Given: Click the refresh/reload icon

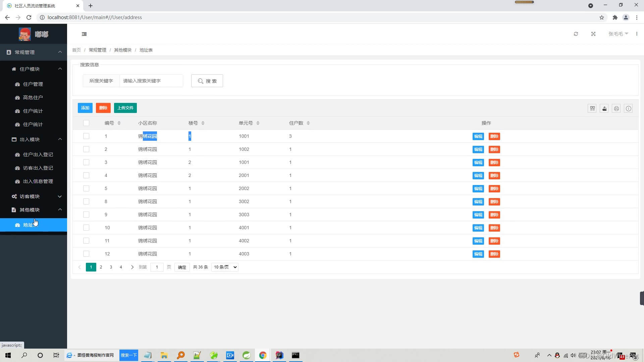Looking at the screenshot, I should pos(576,34).
